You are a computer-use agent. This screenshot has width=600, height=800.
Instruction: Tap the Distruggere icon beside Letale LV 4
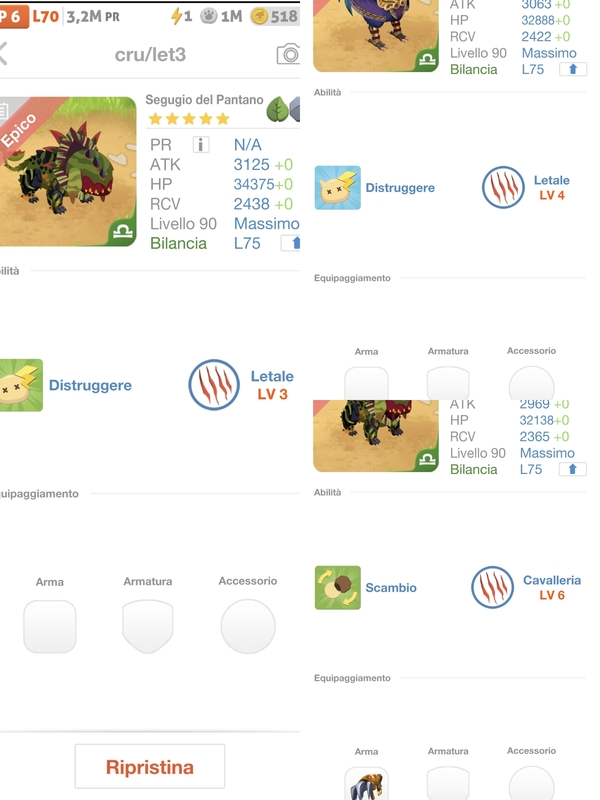click(x=338, y=187)
